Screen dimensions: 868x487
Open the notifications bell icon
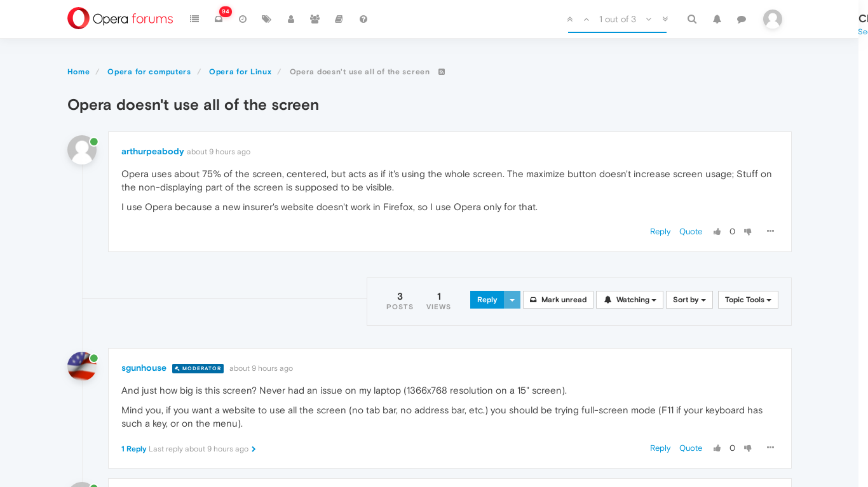pyautogui.click(x=717, y=19)
